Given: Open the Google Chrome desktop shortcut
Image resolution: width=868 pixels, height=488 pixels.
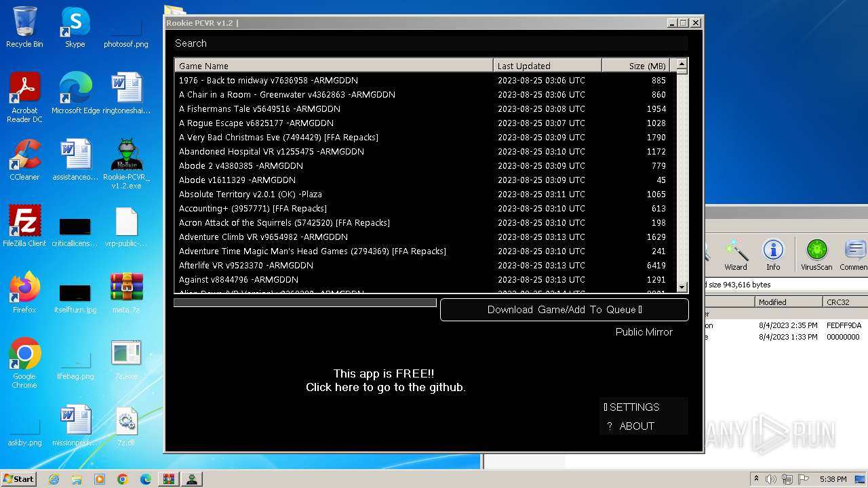Looking at the screenshot, I should 24,363.
